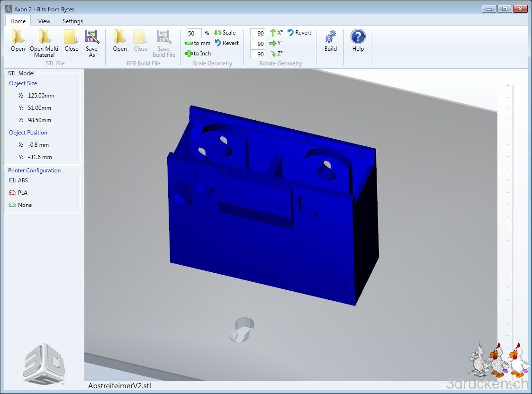
Task: Click the Printer Configuration heading
Action: pos(34,170)
